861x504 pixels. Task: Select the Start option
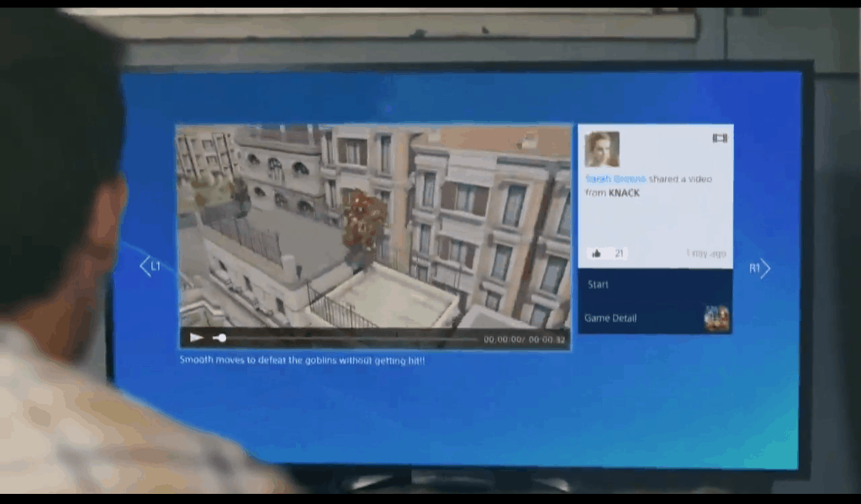tap(599, 285)
